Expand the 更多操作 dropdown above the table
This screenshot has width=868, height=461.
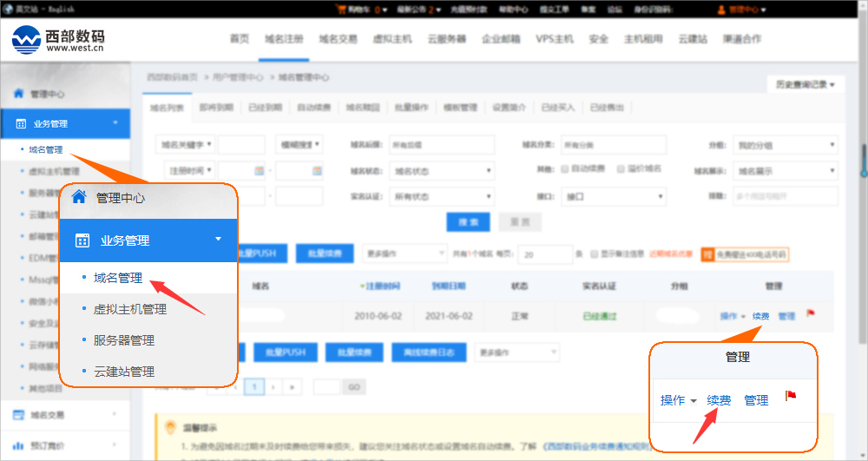pos(403,254)
